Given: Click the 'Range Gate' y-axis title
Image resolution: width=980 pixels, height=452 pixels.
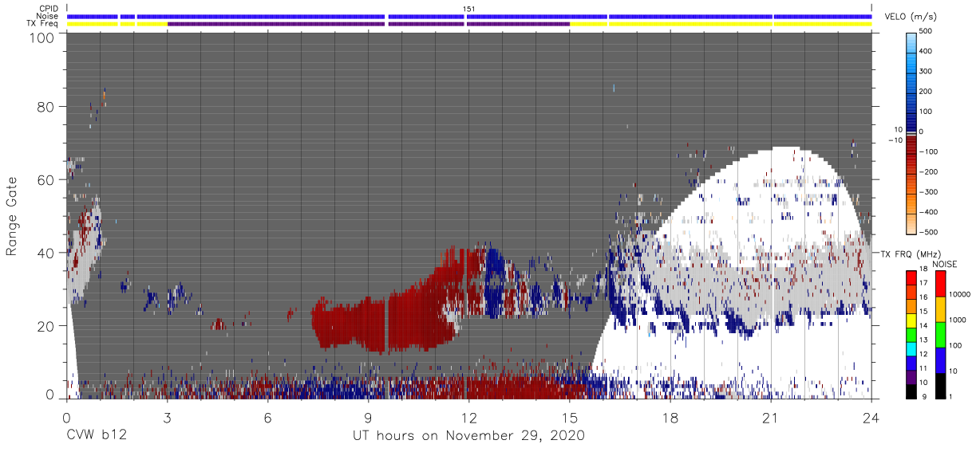Looking at the screenshot, I should tap(12, 217).
